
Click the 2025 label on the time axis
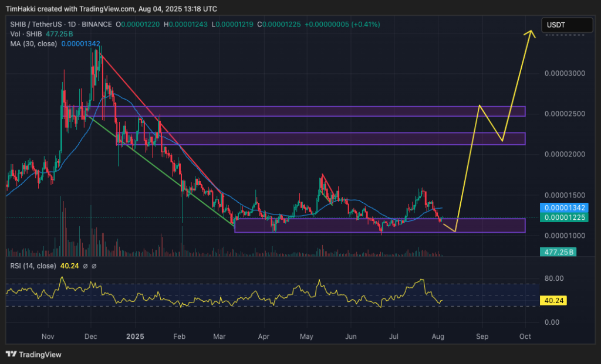click(x=135, y=336)
